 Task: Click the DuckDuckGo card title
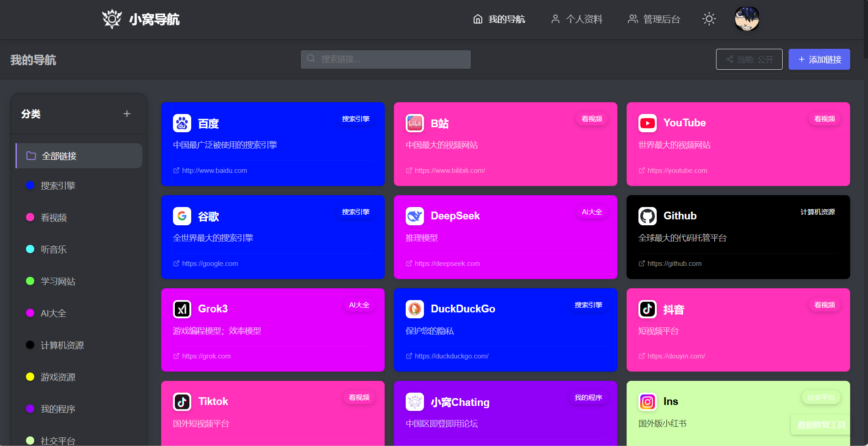[463, 309]
